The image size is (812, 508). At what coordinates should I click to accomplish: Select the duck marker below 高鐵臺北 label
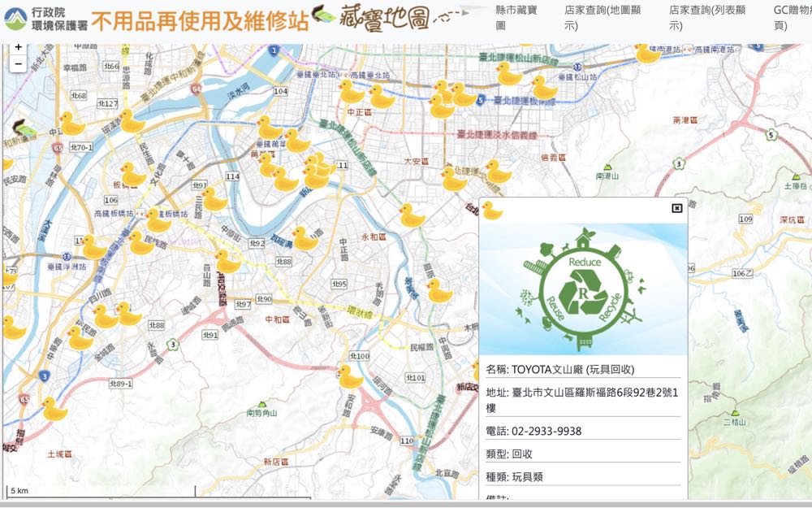coord(382,97)
